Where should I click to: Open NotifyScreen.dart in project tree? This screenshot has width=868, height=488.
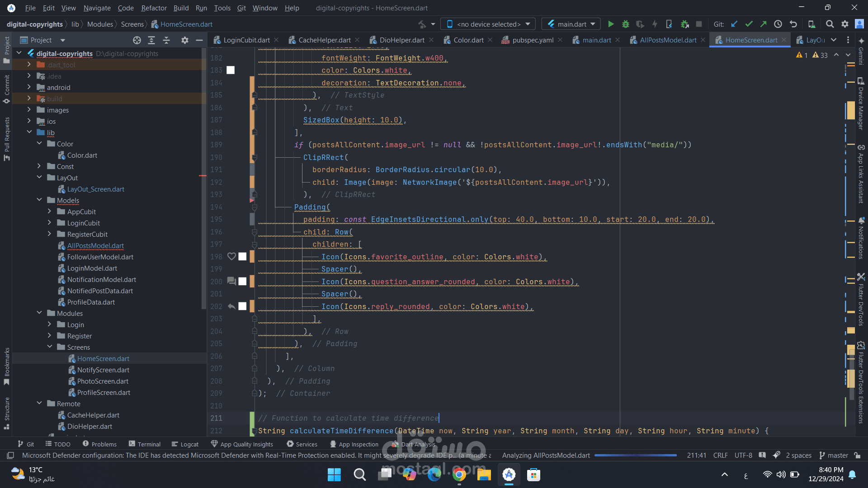[x=103, y=370]
